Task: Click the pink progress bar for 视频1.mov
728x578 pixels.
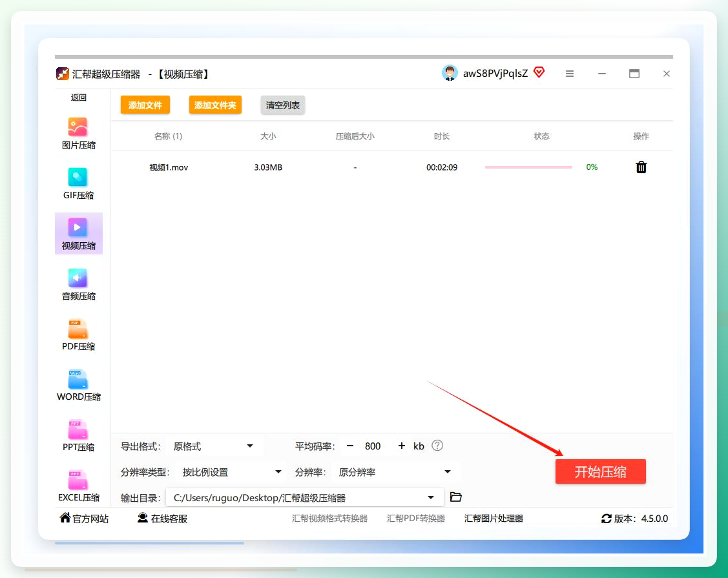Action: tap(528, 167)
